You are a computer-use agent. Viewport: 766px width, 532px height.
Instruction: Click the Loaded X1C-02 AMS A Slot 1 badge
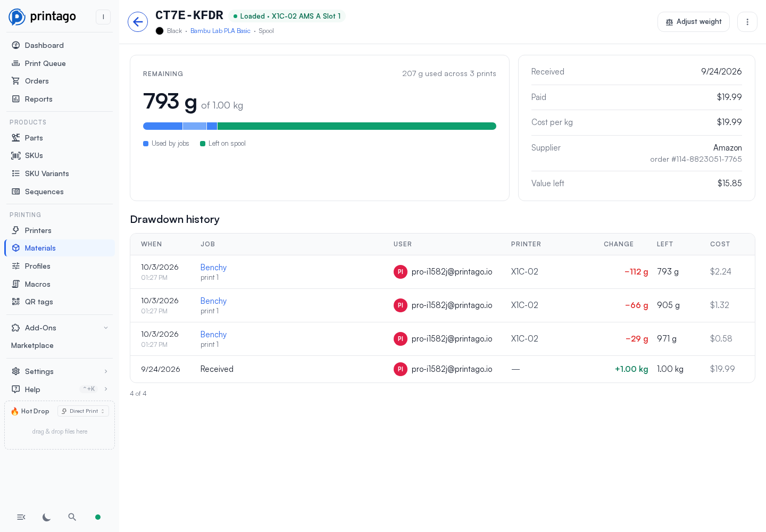287,16
